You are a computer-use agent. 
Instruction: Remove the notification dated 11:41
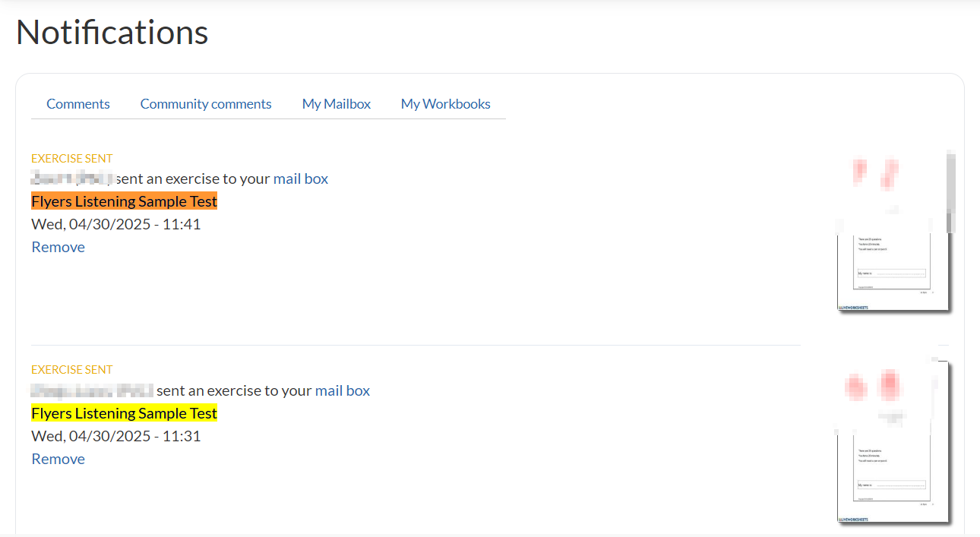tap(58, 247)
